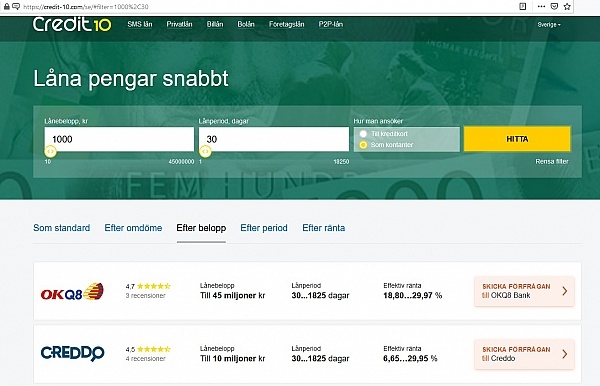Switch to Efter omdöme sorting tab

[x=133, y=228]
